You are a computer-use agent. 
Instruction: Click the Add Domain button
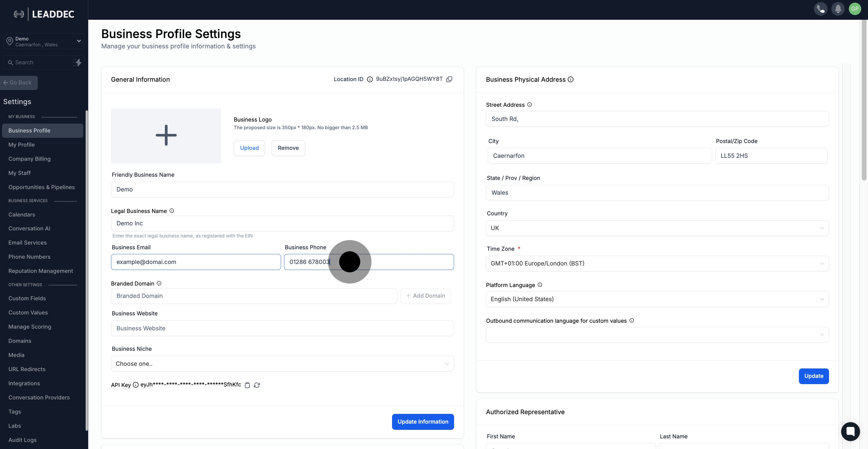tap(425, 296)
